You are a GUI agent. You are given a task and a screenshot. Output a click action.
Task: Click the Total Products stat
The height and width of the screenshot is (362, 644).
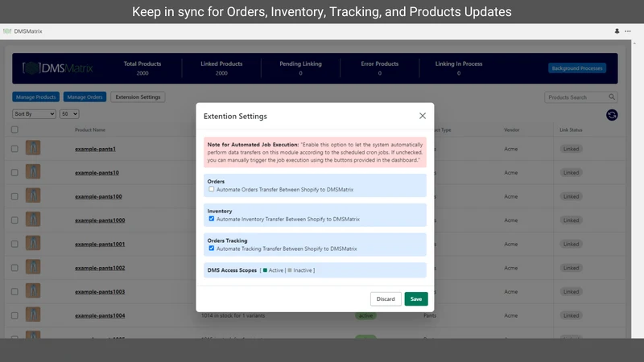pos(142,68)
